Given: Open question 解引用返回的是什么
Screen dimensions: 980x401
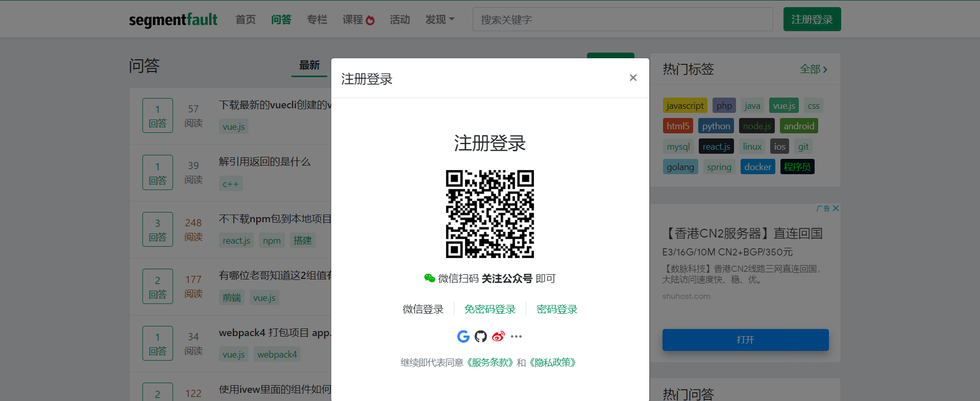Looking at the screenshot, I should [264, 162].
